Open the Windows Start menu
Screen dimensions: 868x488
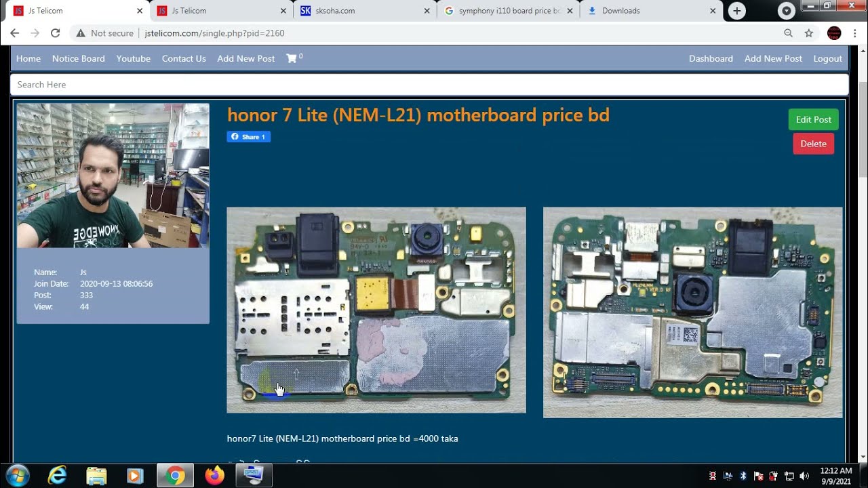pyautogui.click(x=17, y=475)
